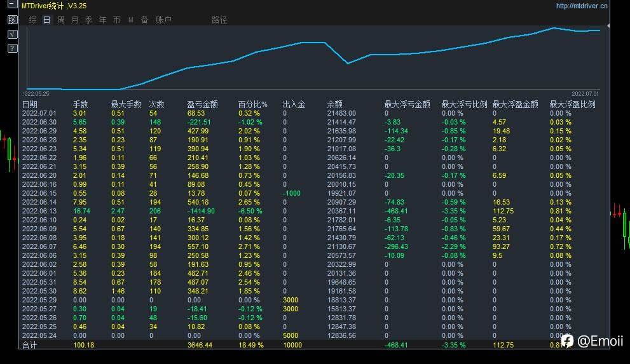Select the 2022.07.01 date row
This screenshot has height=364, width=630.
tap(39, 113)
